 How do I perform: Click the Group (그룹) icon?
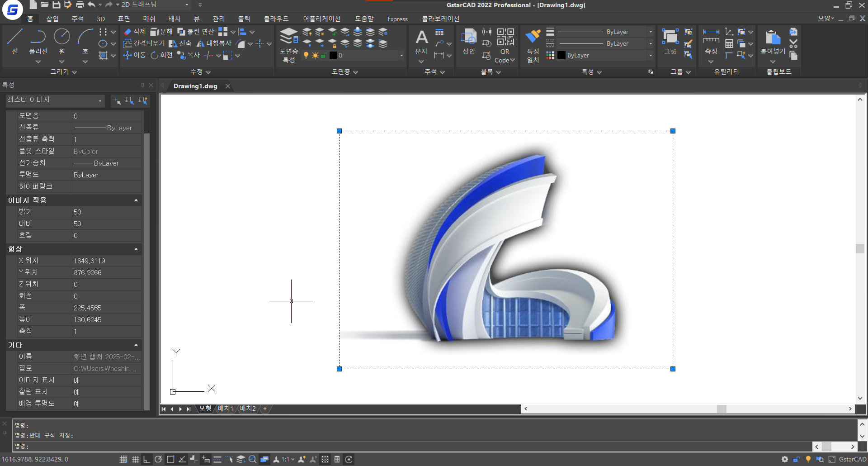[670, 41]
